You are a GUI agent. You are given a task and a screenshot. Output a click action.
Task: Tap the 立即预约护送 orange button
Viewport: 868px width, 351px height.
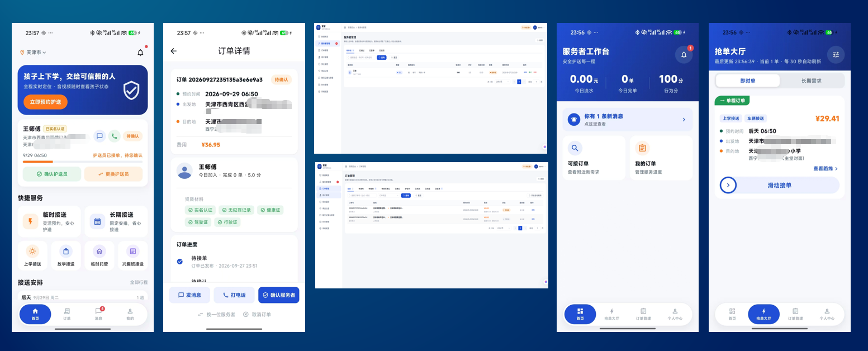pyautogui.click(x=45, y=102)
